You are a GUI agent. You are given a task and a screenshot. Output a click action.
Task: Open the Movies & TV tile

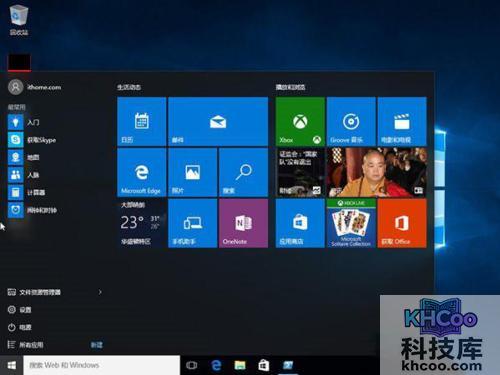402,122
